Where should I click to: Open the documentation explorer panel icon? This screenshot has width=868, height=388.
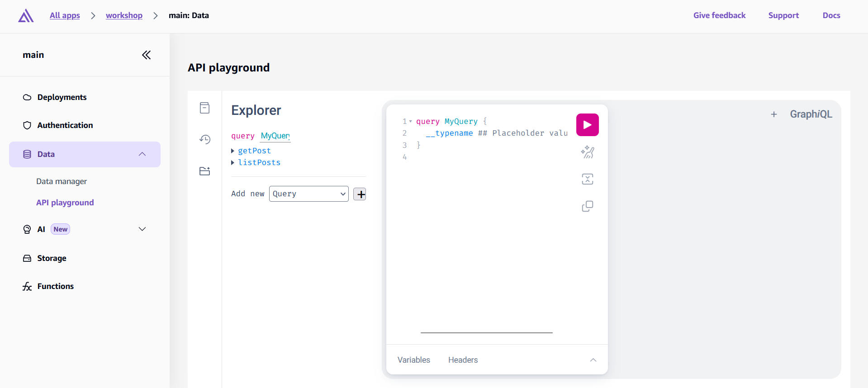tap(204, 108)
